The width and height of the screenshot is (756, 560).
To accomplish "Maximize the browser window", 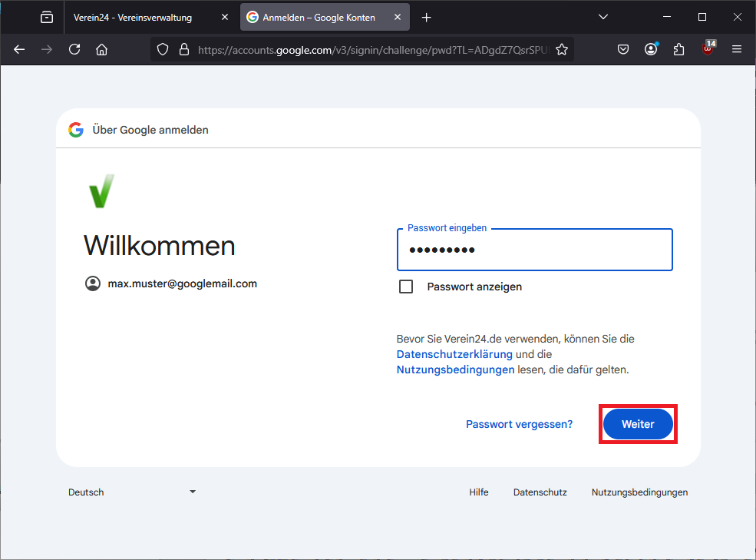I will pyautogui.click(x=702, y=17).
